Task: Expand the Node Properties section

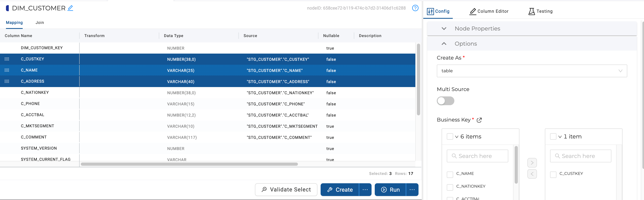Action: coord(444,28)
